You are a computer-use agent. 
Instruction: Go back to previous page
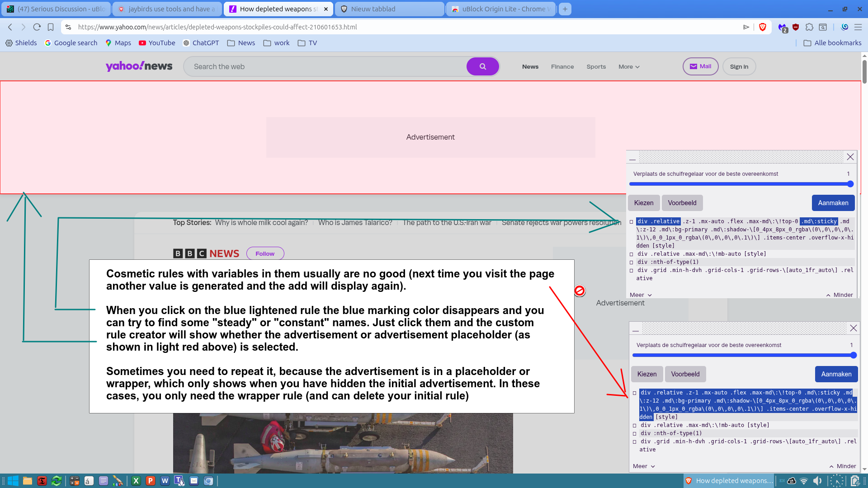[x=10, y=27]
